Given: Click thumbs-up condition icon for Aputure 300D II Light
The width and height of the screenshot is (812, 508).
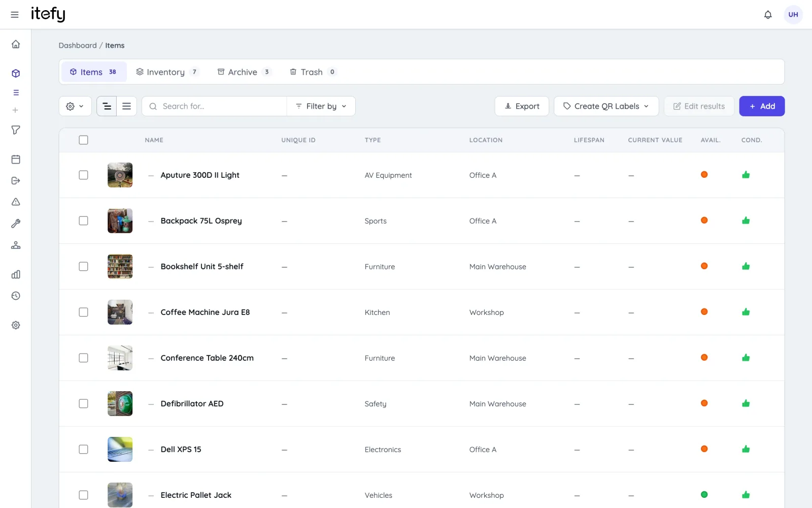Looking at the screenshot, I should point(746,175).
